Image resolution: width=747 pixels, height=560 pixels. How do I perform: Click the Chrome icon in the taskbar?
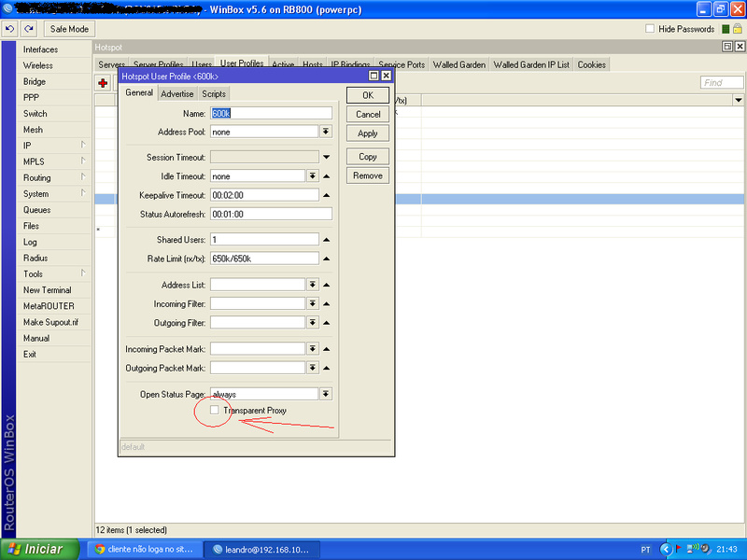(x=100, y=549)
